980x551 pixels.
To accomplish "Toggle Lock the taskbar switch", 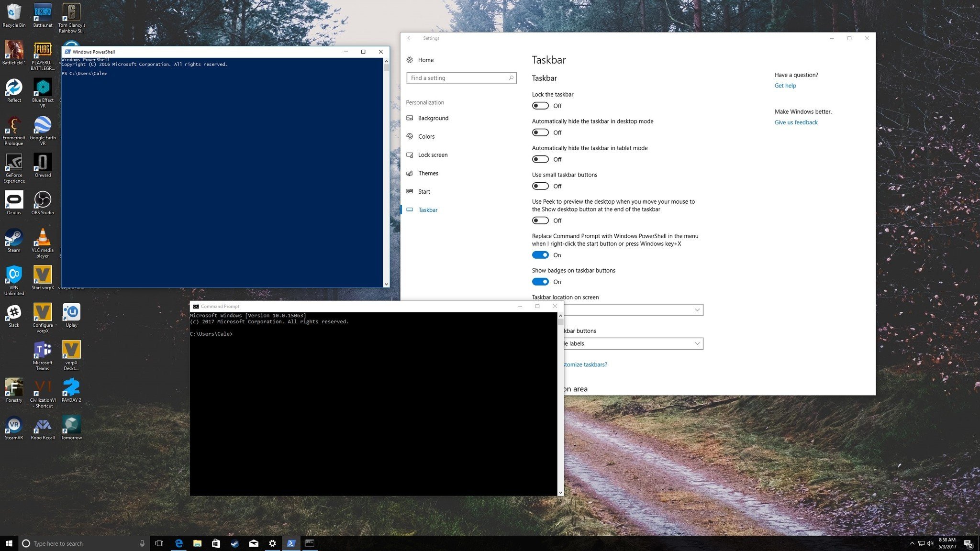I will (x=540, y=106).
